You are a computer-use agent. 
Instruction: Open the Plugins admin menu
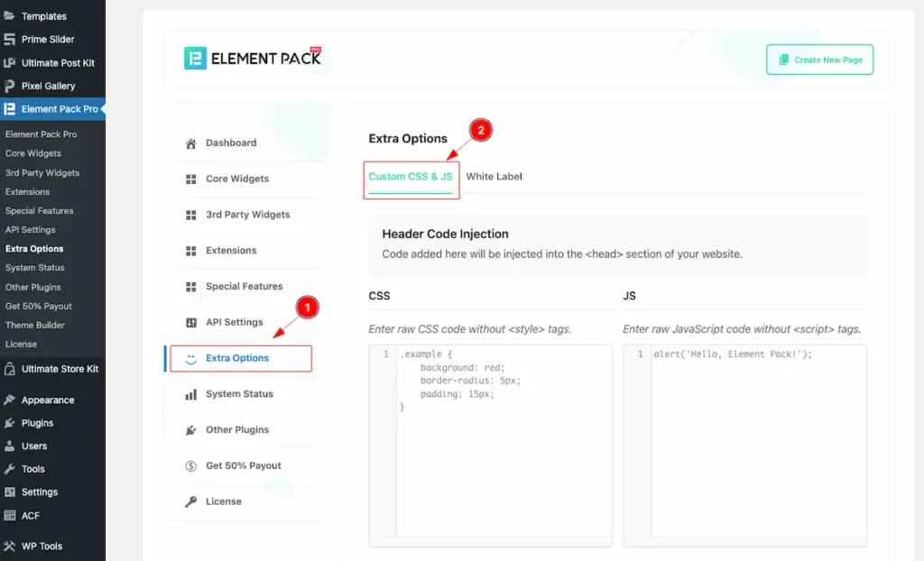point(37,423)
